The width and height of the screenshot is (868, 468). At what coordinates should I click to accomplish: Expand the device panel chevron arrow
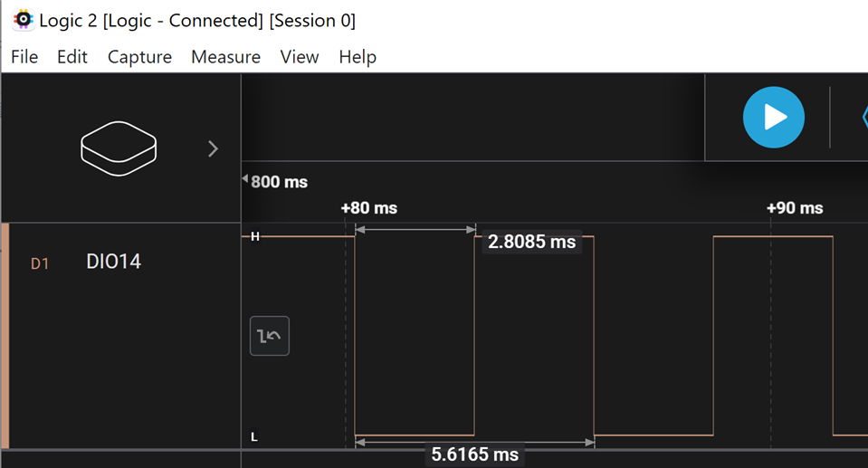[214, 148]
